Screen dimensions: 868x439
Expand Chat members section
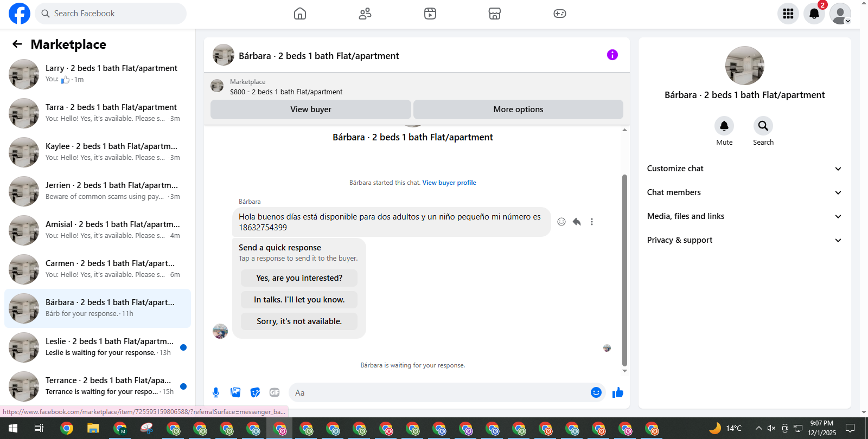click(744, 192)
